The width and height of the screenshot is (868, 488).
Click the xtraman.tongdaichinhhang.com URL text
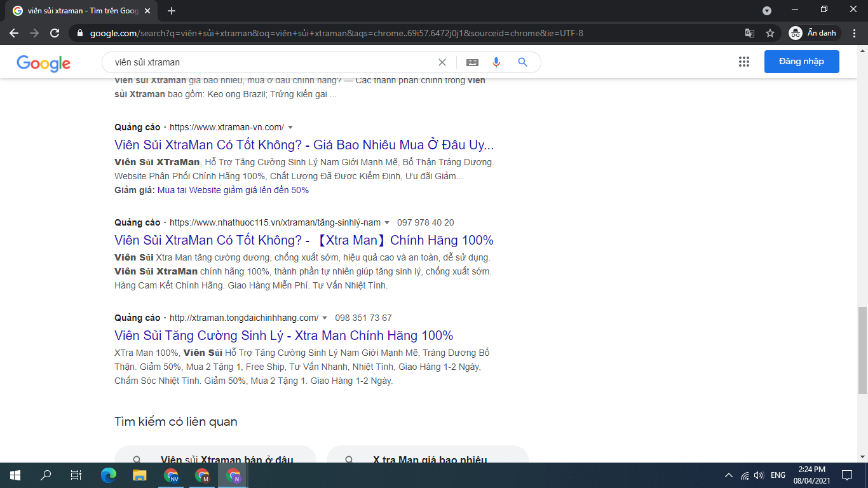click(244, 318)
